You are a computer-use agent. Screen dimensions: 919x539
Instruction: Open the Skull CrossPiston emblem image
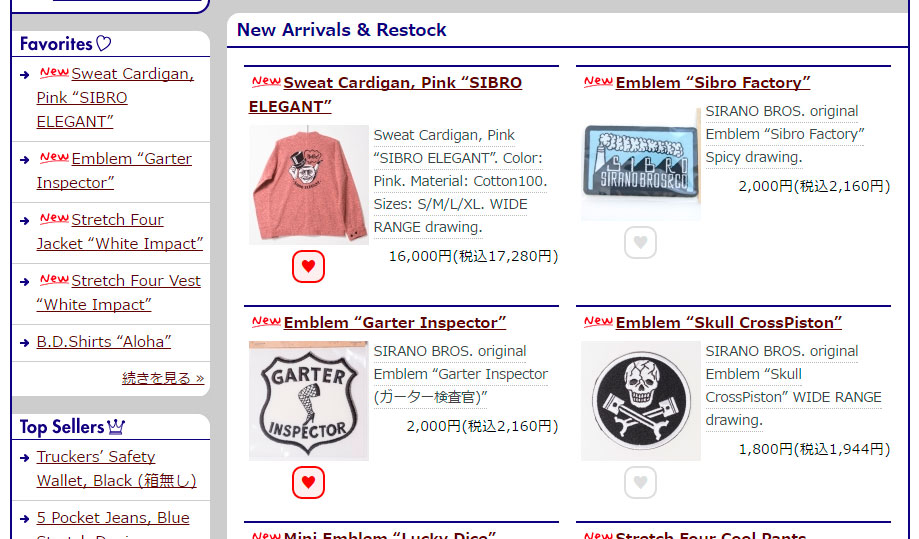641,401
